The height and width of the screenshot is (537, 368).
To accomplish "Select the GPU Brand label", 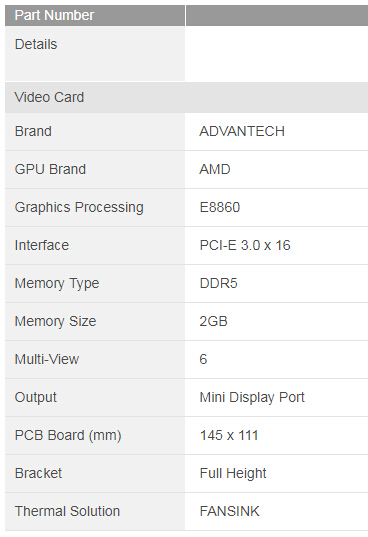I will coord(50,170).
